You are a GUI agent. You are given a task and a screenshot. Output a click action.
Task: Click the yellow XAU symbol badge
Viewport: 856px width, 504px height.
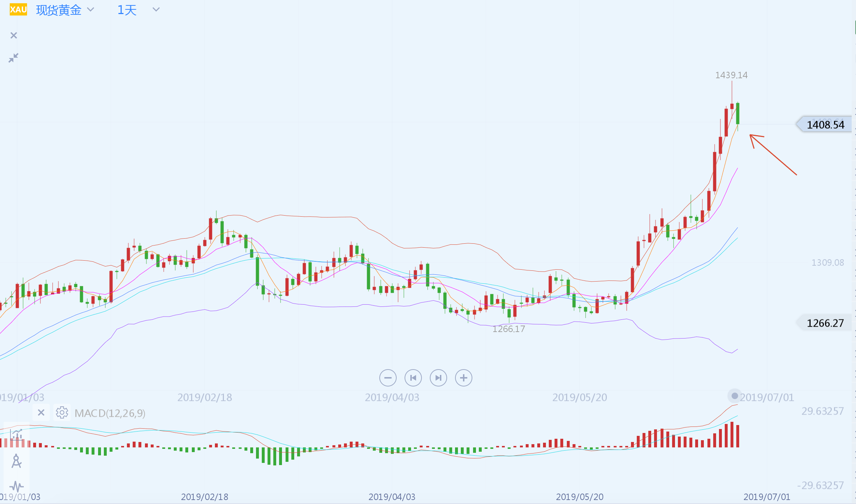click(18, 9)
